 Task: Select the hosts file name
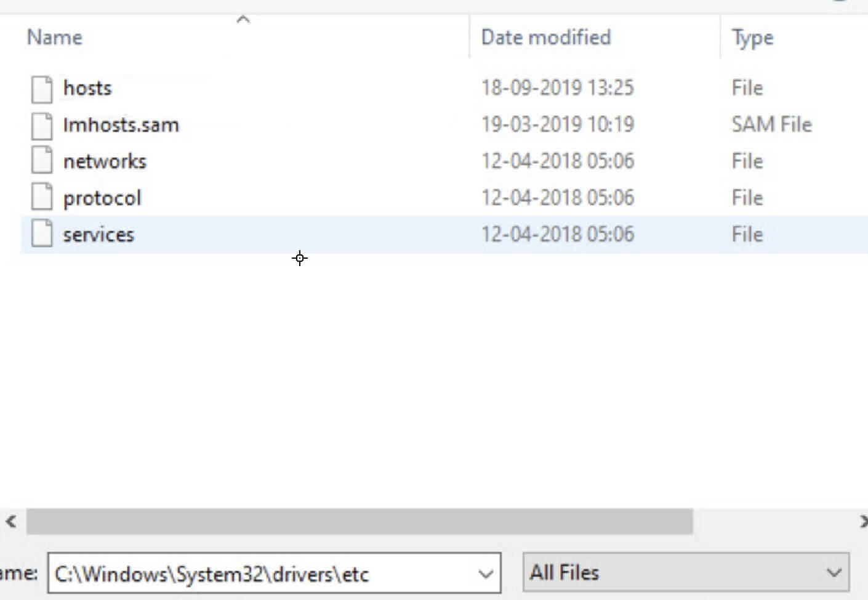click(87, 88)
